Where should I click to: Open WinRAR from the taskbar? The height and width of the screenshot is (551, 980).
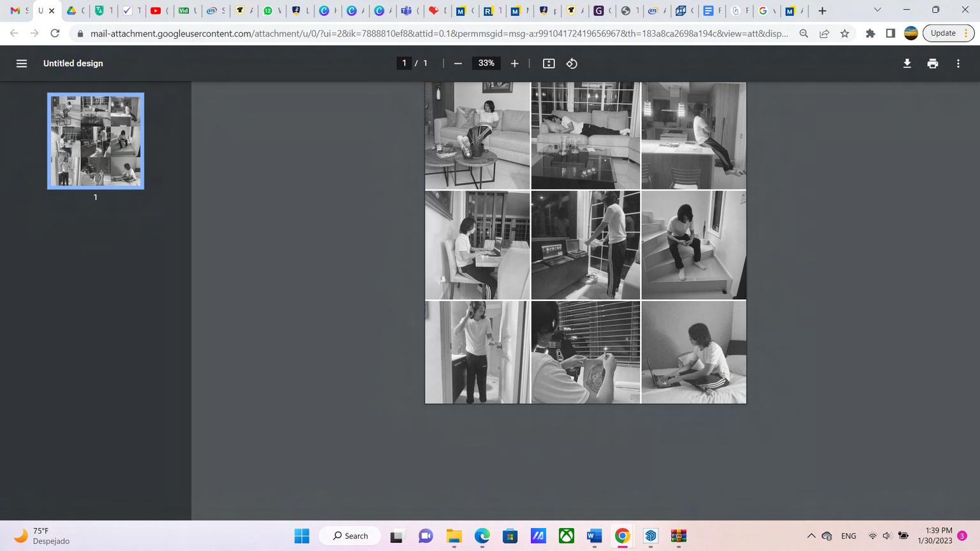click(x=678, y=536)
